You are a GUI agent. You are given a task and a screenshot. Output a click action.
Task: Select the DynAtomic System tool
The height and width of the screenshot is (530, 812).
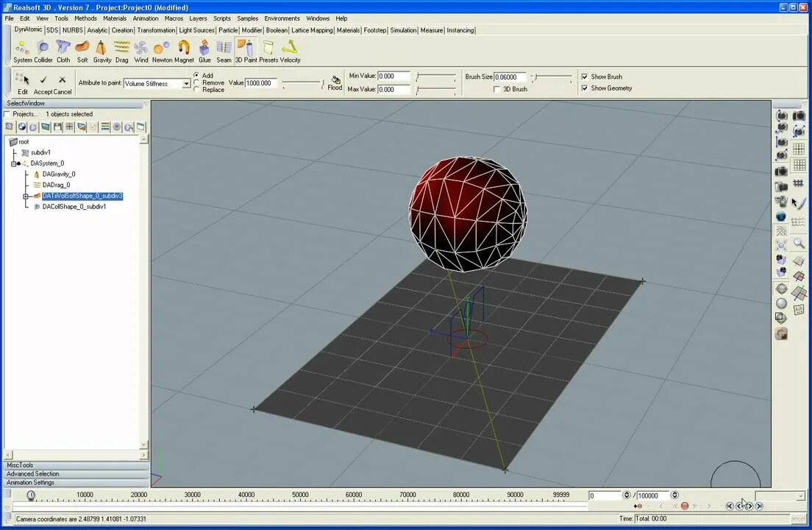point(22,52)
